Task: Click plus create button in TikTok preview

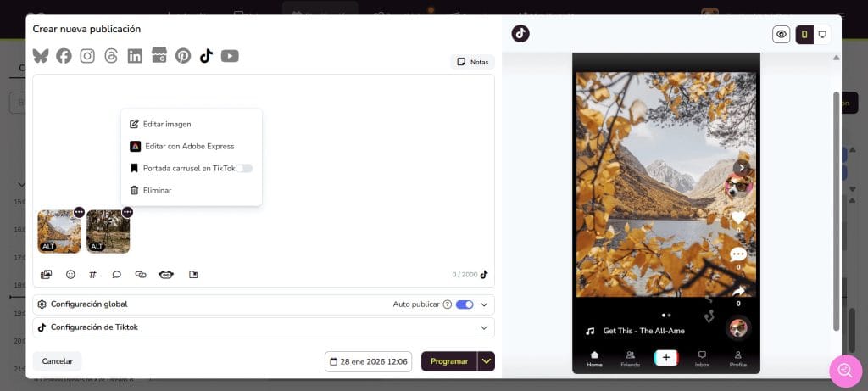Action: click(666, 358)
